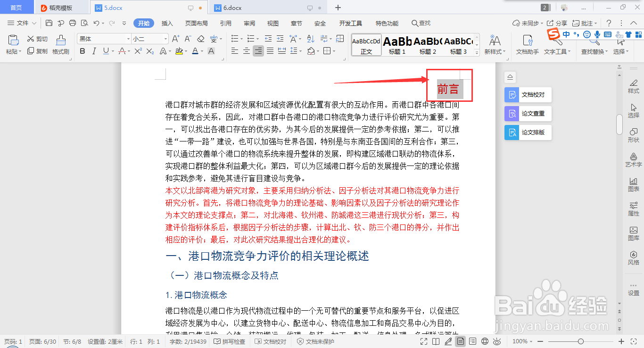Open the 文档校对 (document proofreading) sidebar tool
Screen dimensions: 644x348
pyautogui.click(x=528, y=94)
